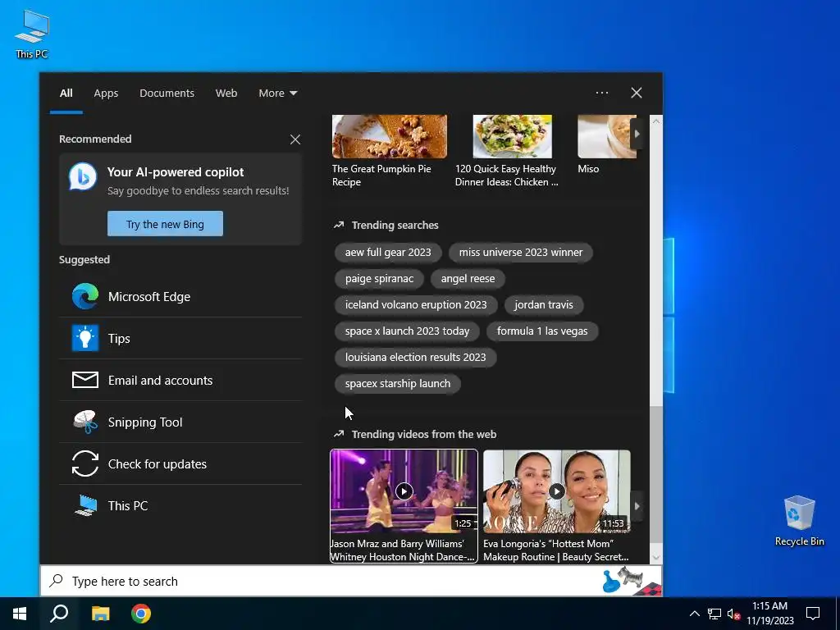Image resolution: width=840 pixels, height=630 pixels.
Task: Show next trending videos with right arrow
Action: pyautogui.click(x=637, y=505)
